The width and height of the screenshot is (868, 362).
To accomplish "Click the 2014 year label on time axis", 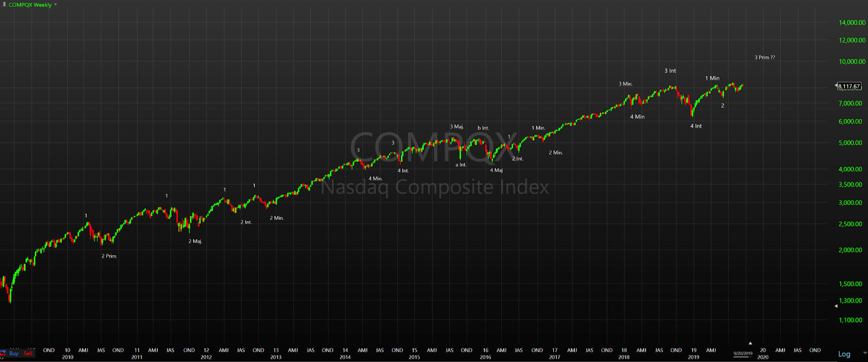I will pos(345,357).
